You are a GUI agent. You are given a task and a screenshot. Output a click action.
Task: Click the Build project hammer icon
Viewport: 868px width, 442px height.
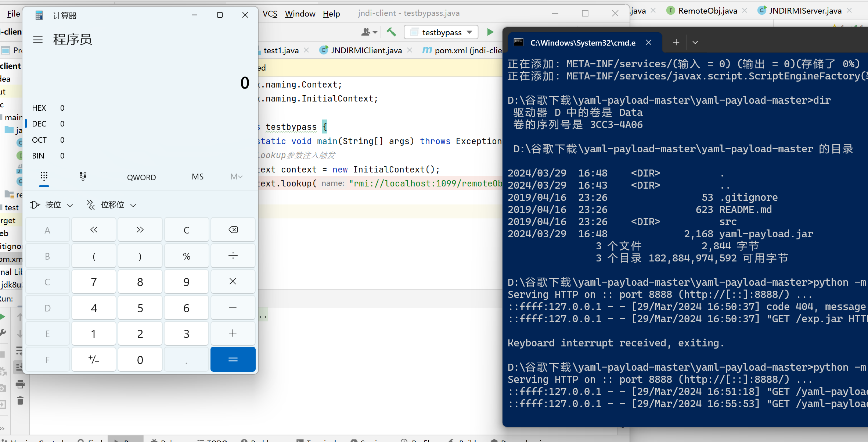coord(391,32)
